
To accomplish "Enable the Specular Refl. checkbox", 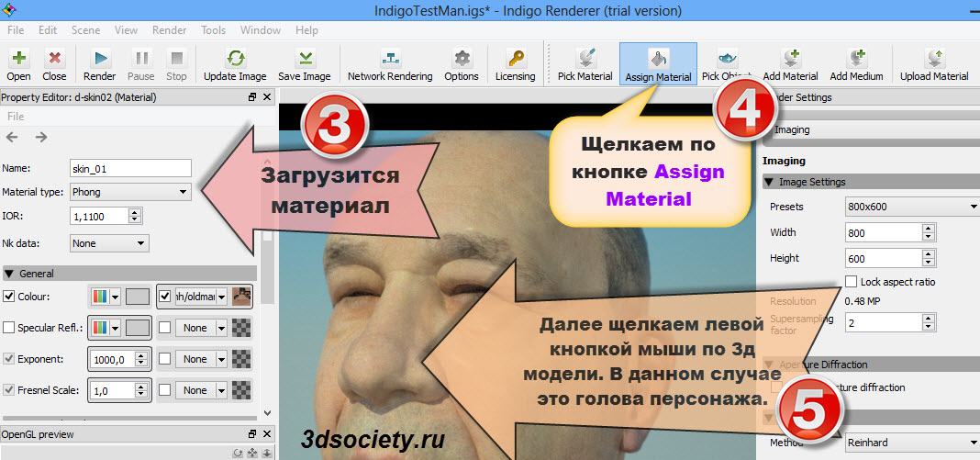I will pyautogui.click(x=9, y=328).
